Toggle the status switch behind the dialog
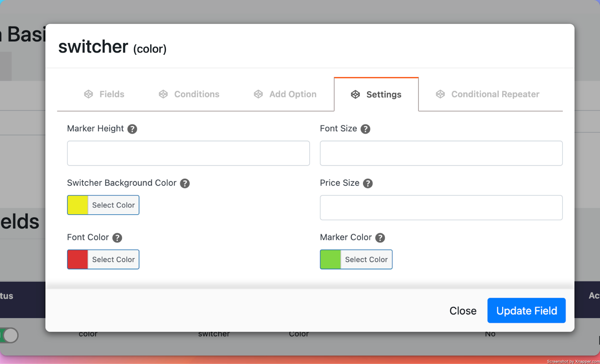The image size is (600, 364). 8,335
